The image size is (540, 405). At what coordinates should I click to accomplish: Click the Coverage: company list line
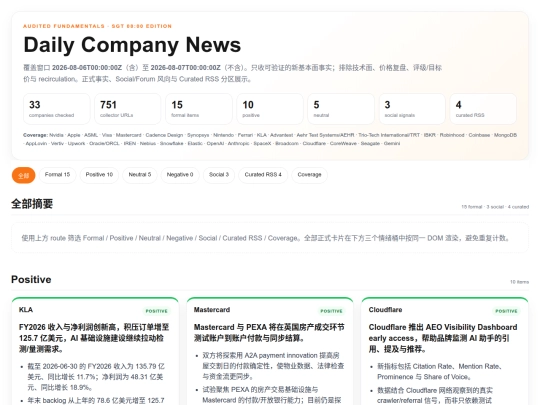(270, 139)
